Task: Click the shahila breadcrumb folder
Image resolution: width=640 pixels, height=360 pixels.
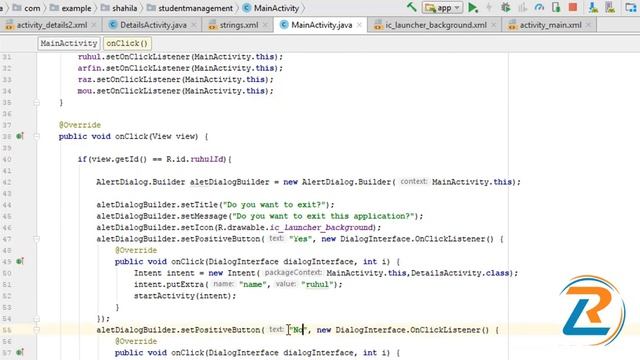Action: 119,8
